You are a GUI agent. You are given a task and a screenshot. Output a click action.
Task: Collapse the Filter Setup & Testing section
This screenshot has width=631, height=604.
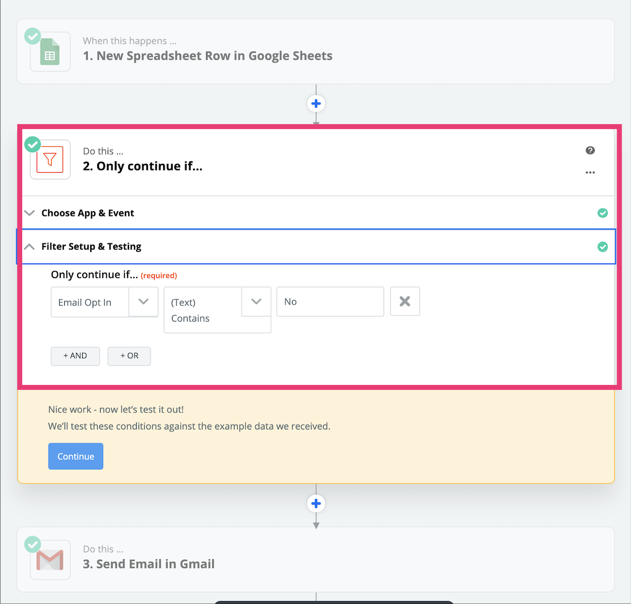[x=91, y=246]
